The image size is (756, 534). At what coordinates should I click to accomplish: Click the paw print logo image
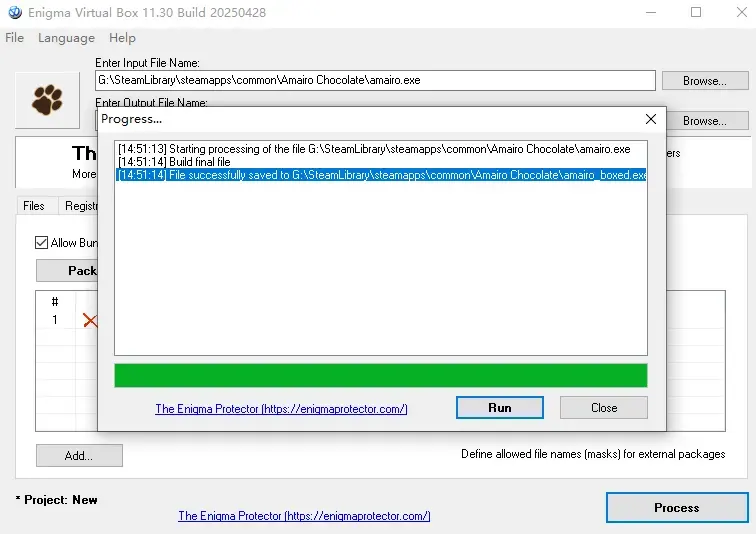(x=47, y=100)
